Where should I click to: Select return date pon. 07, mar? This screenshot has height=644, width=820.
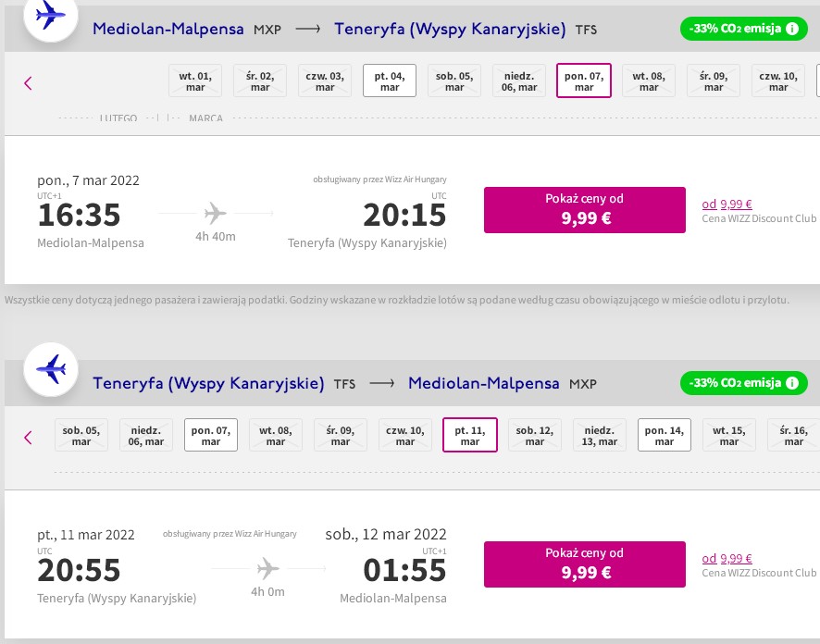(x=211, y=435)
